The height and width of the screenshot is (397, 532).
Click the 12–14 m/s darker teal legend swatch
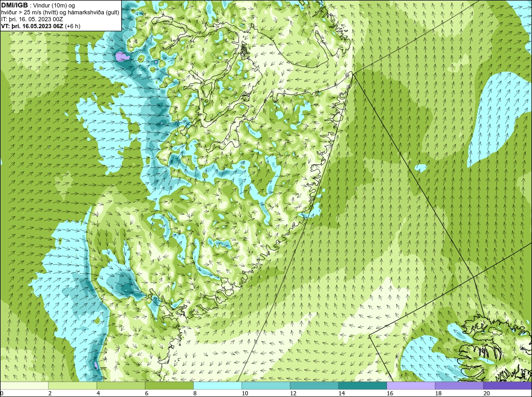314,386
